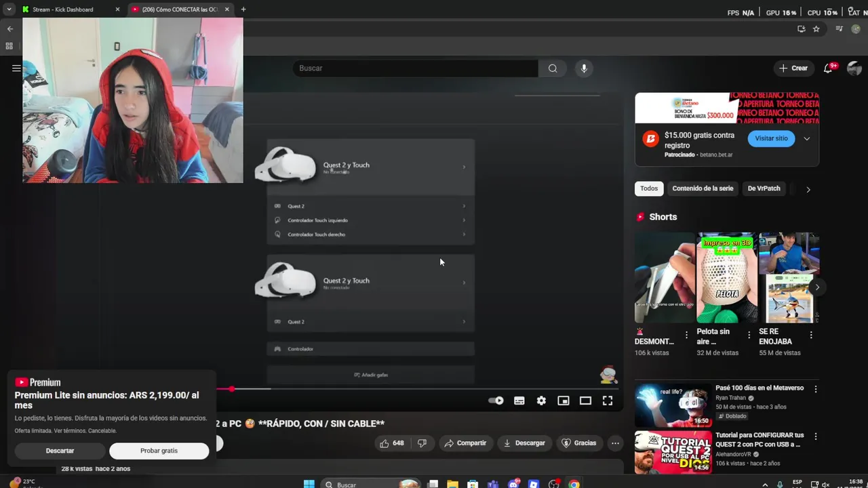Select Contenido de la serie chip
This screenshot has width=868, height=488.
703,188
